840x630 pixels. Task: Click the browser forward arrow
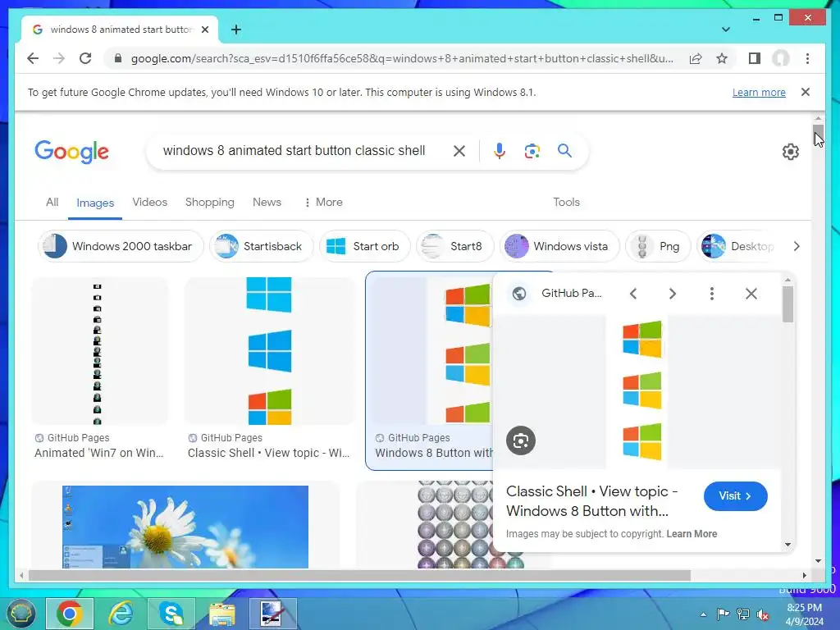(x=59, y=58)
